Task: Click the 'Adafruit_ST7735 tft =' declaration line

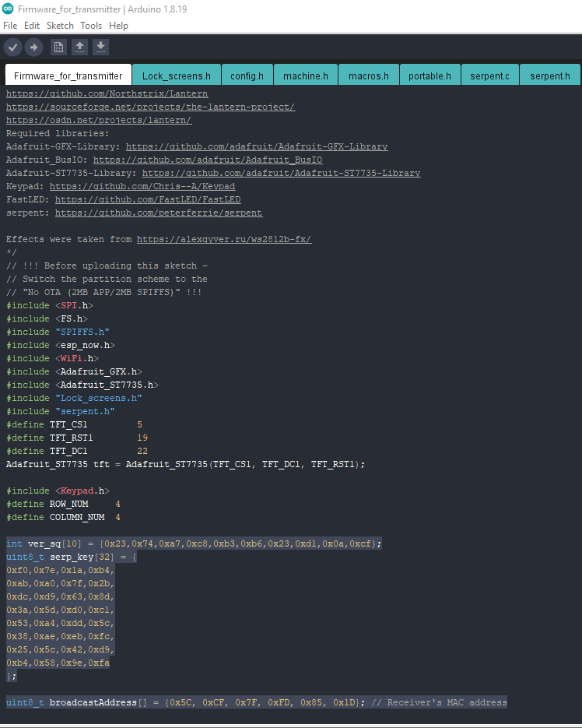Action: tap(186, 464)
